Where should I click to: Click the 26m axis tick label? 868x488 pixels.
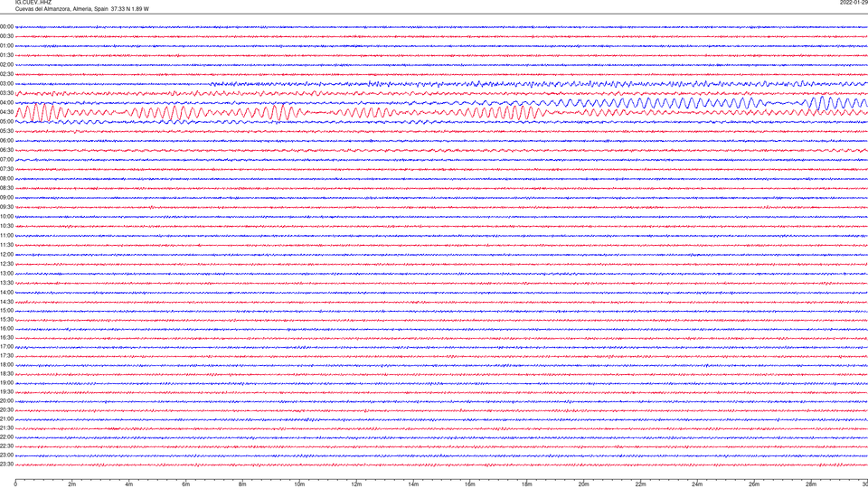pos(754,484)
